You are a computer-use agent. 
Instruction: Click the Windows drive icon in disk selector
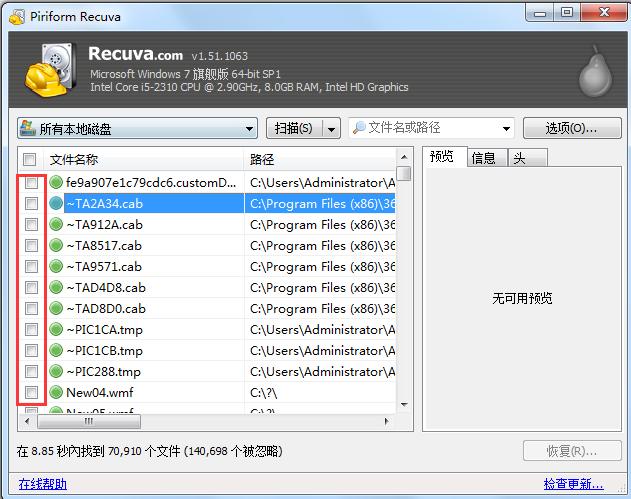[x=27, y=128]
